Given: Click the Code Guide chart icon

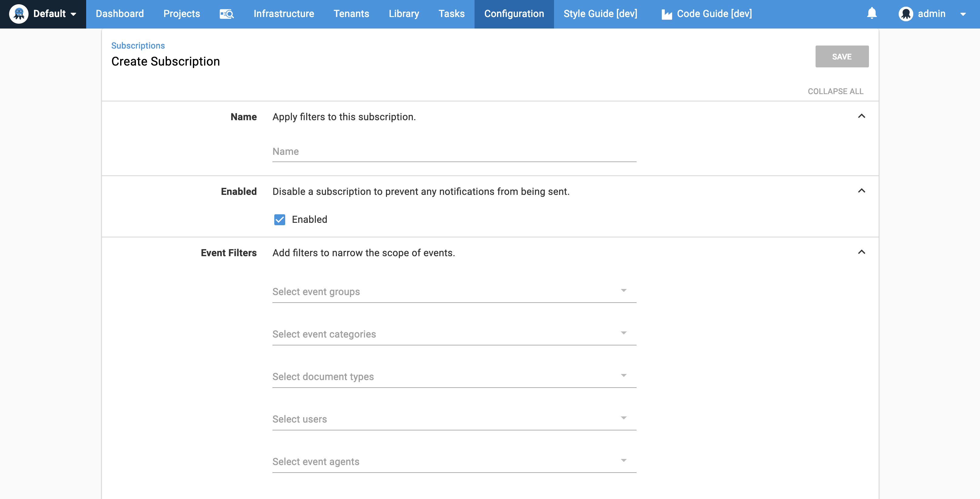Looking at the screenshot, I should [667, 14].
